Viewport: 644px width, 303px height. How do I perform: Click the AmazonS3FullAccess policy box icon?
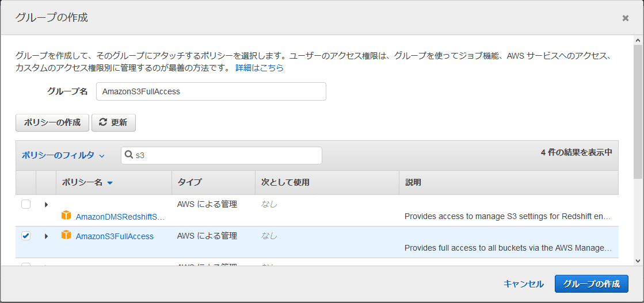(66, 236)
